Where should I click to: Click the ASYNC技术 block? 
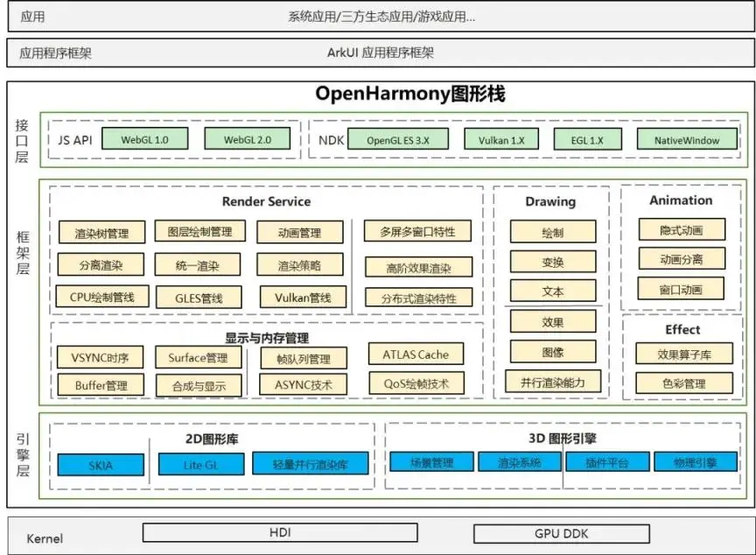click(x=304, y=384)
